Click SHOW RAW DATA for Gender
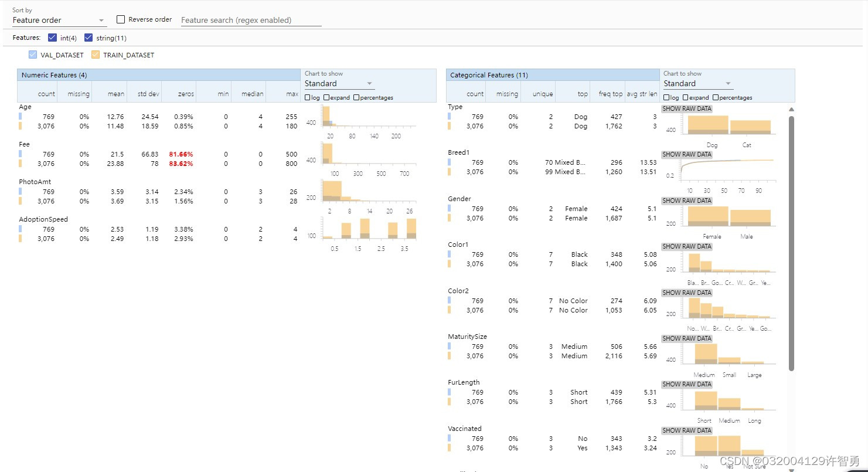Viewport: 868px width, 472px height. (x=687, y=201)
